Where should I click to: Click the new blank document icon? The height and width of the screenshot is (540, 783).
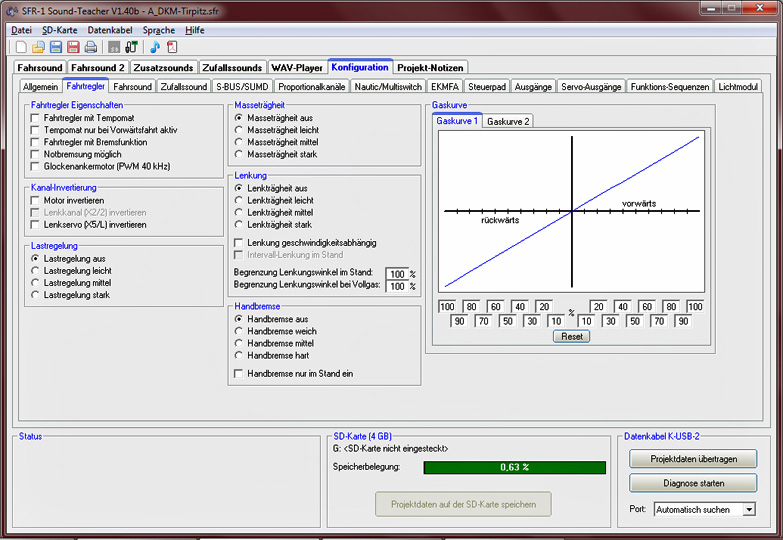pyautogui.click(x=21, y=47)
